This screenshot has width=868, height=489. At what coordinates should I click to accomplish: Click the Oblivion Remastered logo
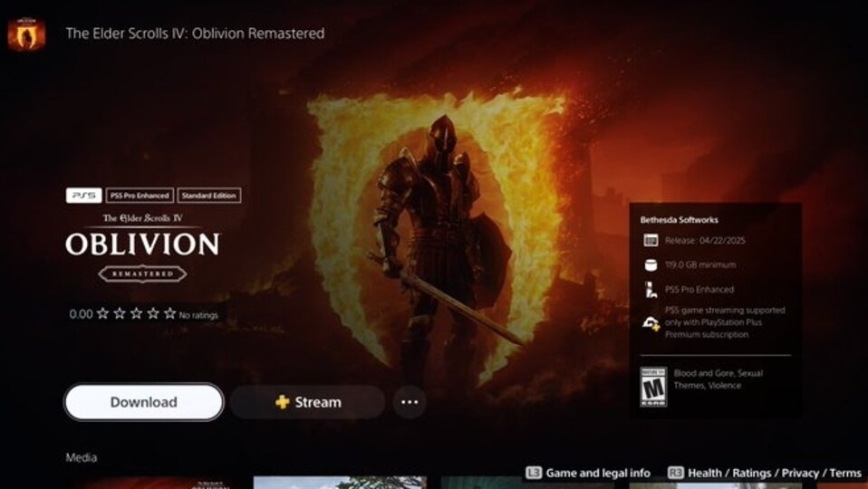(142, 247)
